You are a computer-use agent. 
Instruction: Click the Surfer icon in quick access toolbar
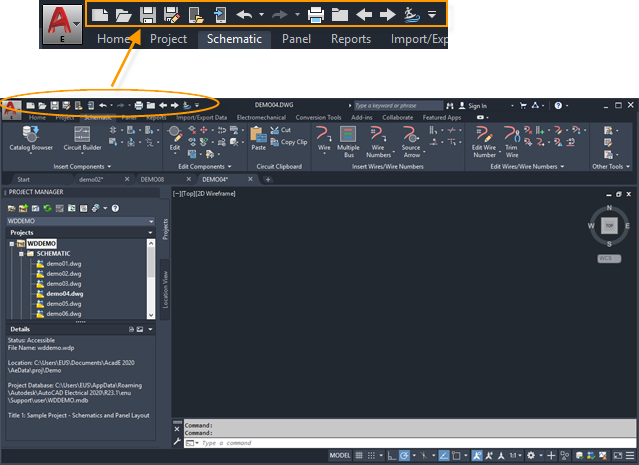[x=187, y=106]
